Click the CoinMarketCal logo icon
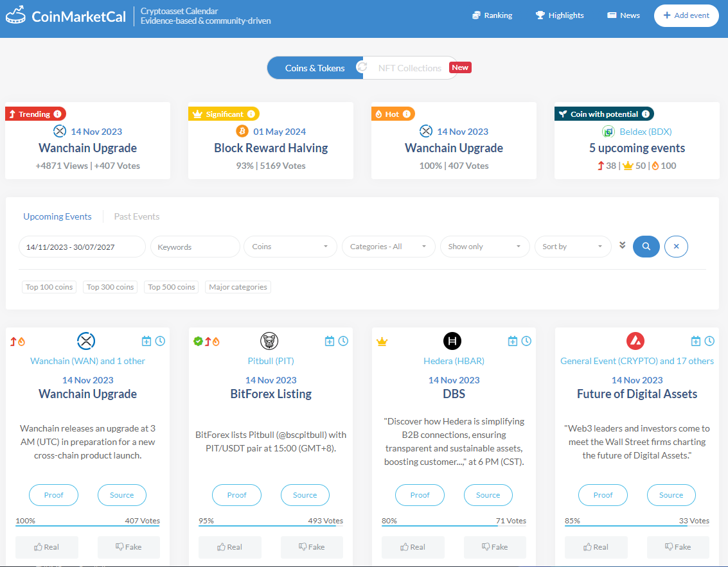Screen dimensions: 728x567 pos(16,15)
